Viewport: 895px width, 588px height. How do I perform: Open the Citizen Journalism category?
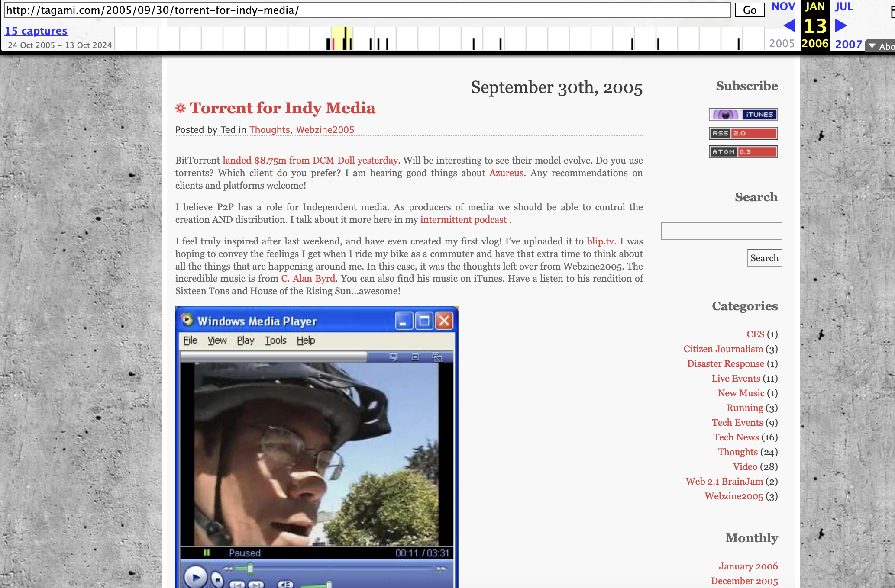tap(723, 349)
